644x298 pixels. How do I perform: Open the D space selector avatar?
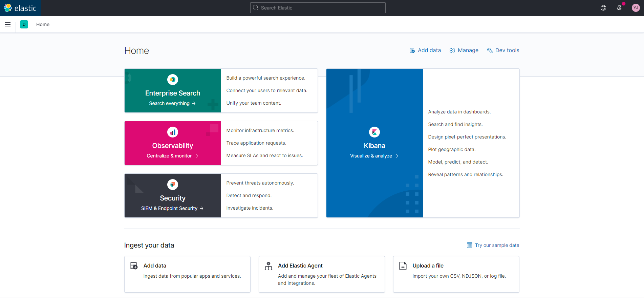24,24
